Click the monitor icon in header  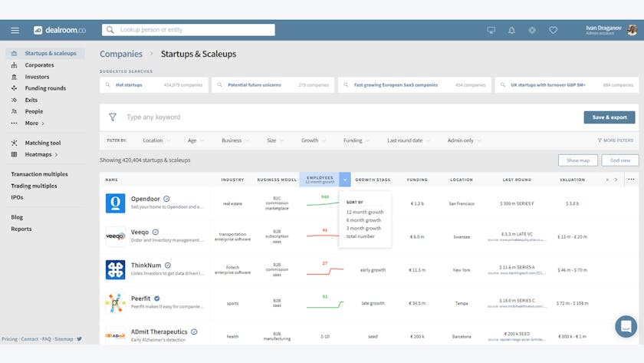click(491, 30)
